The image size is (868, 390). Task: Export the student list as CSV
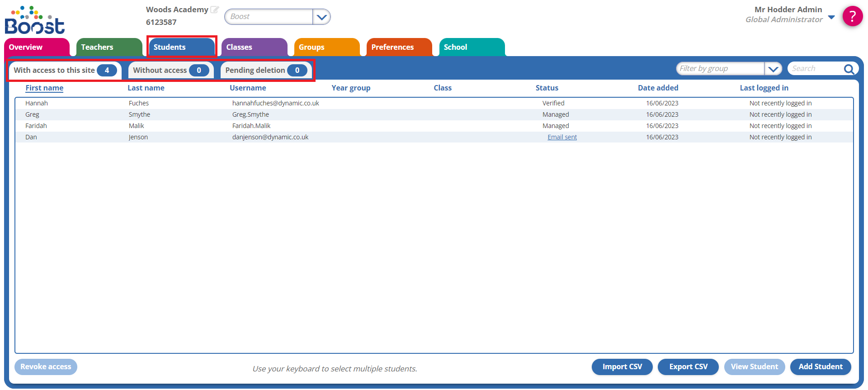coord(688,366)
